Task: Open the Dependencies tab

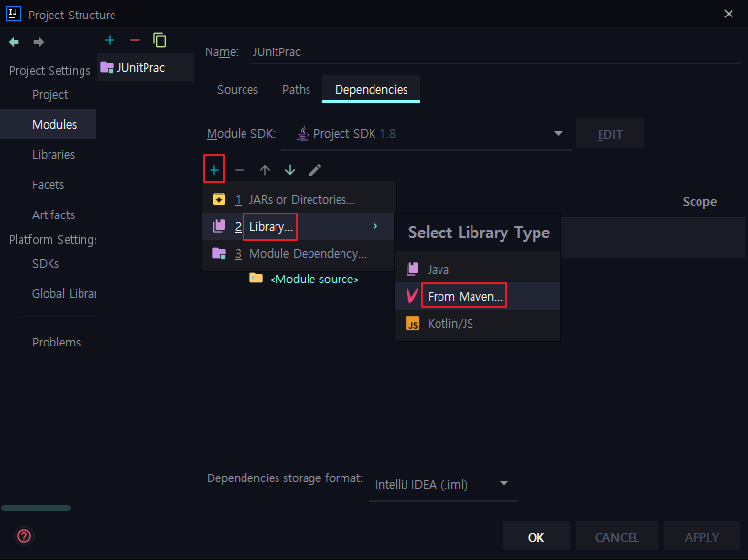Action: click(x=372, y=89)
